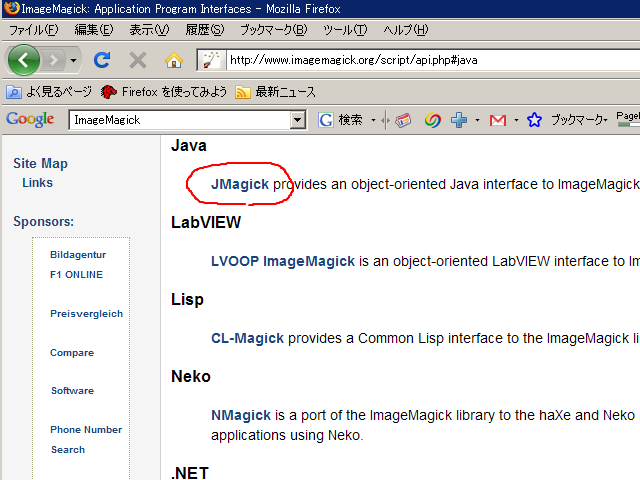640x480 pixels.
Task: Follow the NMagick link
Action: [x=241, y=415]
